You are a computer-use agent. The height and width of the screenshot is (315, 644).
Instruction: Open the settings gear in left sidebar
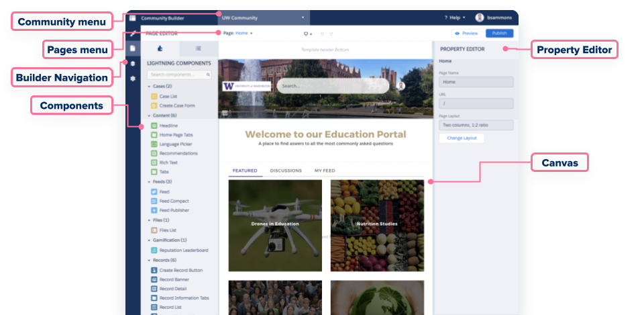coord(133,79)
